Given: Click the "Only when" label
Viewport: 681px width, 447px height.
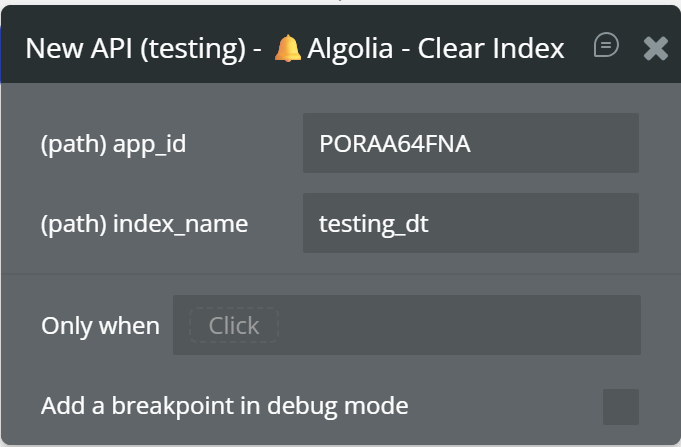Looking at the screenshot, I should pos(100,326).
